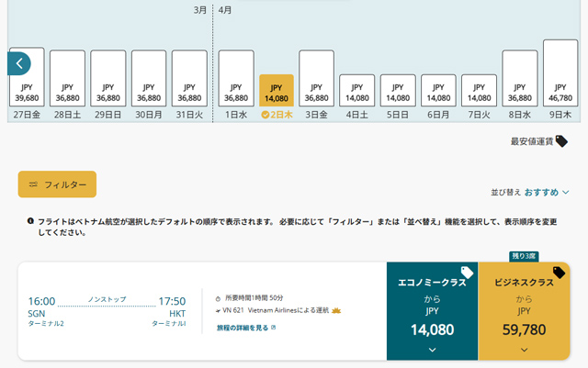Click the Vietnam Airlines lotus logo
Viewport: 588px width, 368px height.
335,312
